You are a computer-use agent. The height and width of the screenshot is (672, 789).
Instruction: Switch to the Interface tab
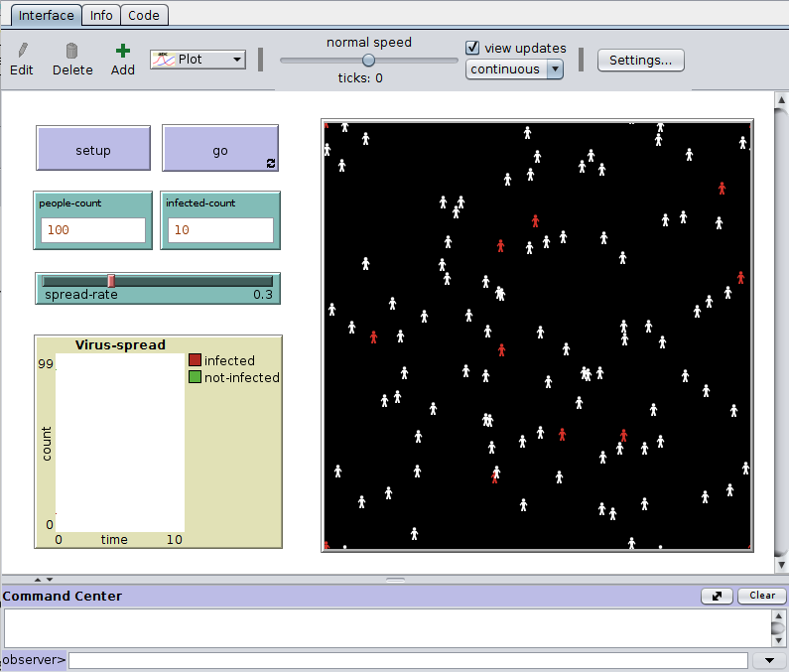click(46, 15)
